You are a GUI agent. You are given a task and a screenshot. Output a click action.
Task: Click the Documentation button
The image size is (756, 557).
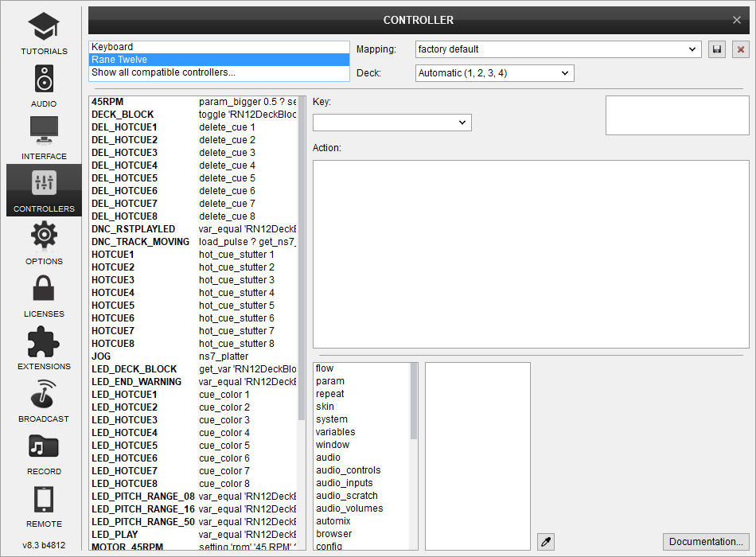706,542
